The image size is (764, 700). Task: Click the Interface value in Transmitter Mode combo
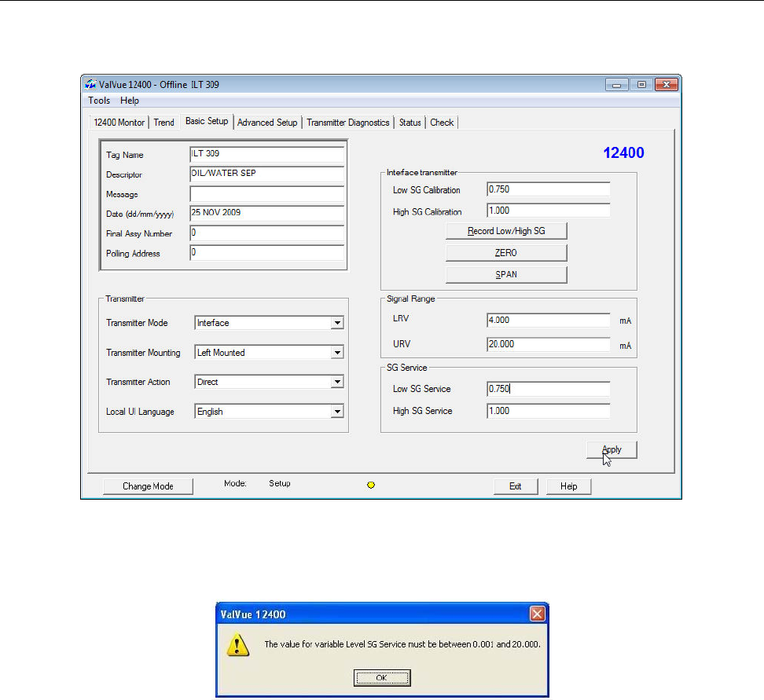tap(263, 323)
